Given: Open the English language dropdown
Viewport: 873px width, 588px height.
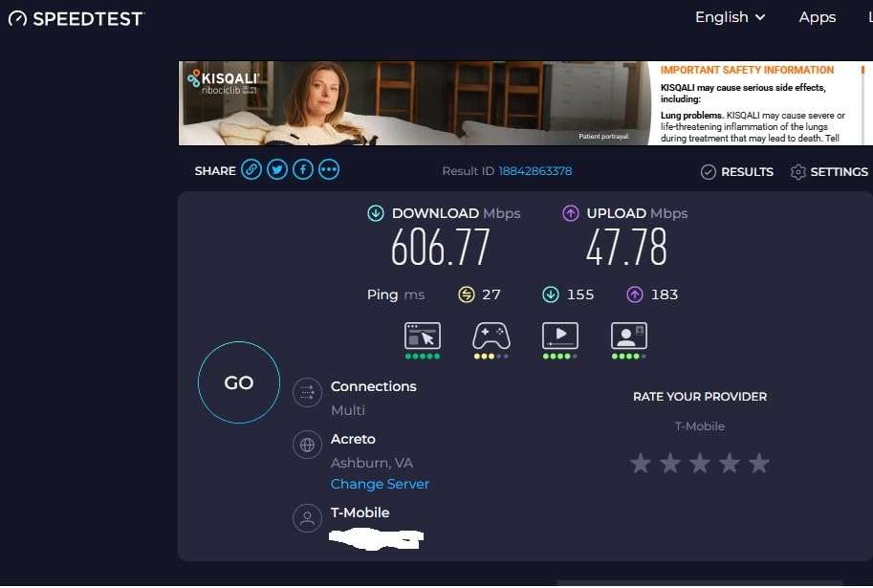Looking at the screenshot, I should (729, 16).
